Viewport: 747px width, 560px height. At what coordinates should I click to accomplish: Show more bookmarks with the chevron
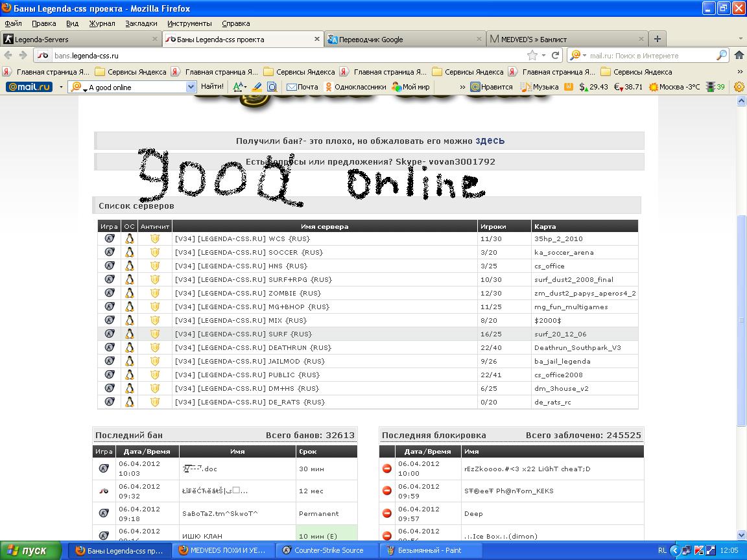(740, 71)
